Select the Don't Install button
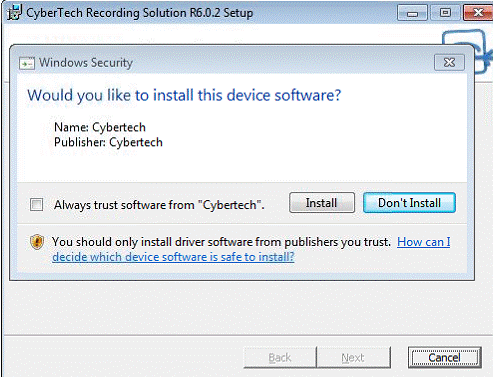 tap(409, 203)
